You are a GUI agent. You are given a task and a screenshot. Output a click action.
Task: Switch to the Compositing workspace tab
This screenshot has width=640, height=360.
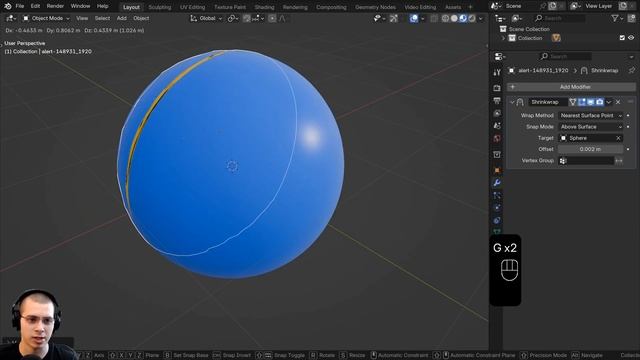(x=331, y=7)
